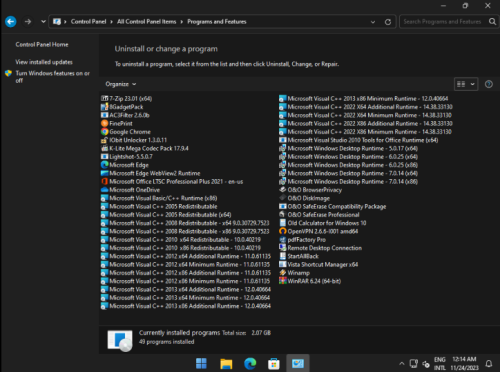This screenshot has width=500, height=372.
Task: Click the Old Calculator for Windows 10 icon
Action: click(283, 223)
